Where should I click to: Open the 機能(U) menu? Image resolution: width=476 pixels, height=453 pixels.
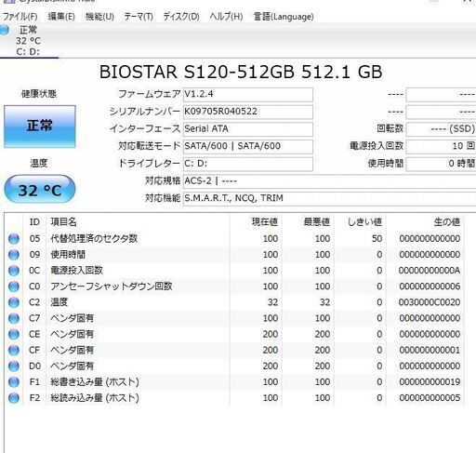pyautogui.click(x=99, y=17)
